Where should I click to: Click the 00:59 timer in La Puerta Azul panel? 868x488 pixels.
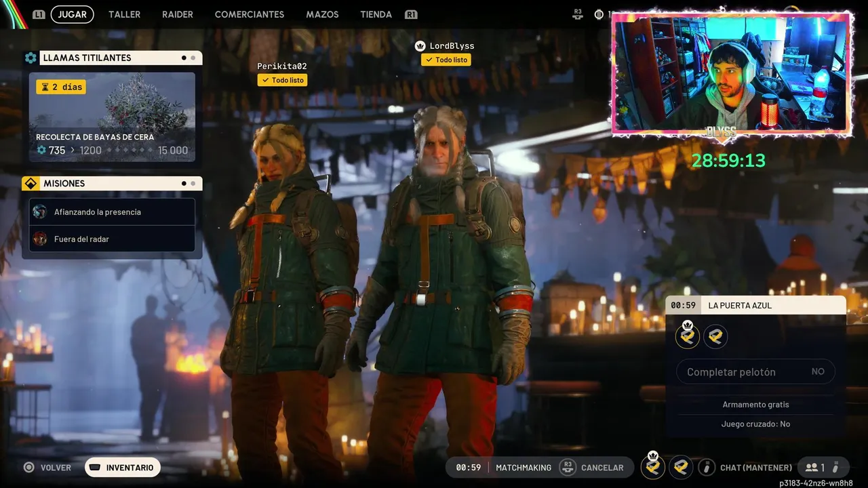(683, 306)
